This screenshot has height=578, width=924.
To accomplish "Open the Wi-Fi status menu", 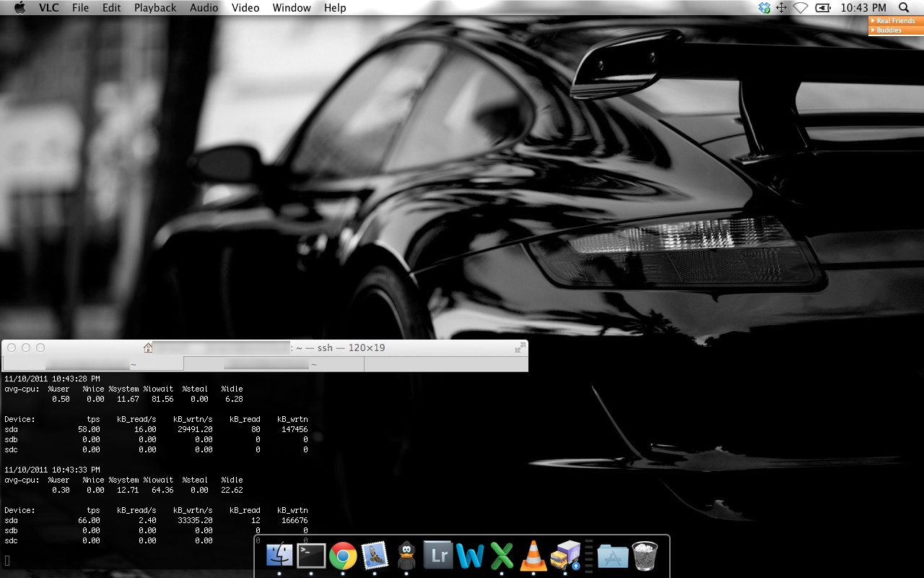I will [801, 8].
